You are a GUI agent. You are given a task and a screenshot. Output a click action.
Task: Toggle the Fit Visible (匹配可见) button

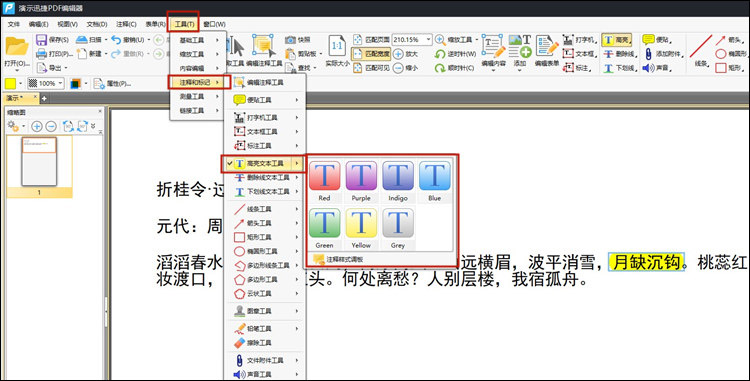click(371, 68)
